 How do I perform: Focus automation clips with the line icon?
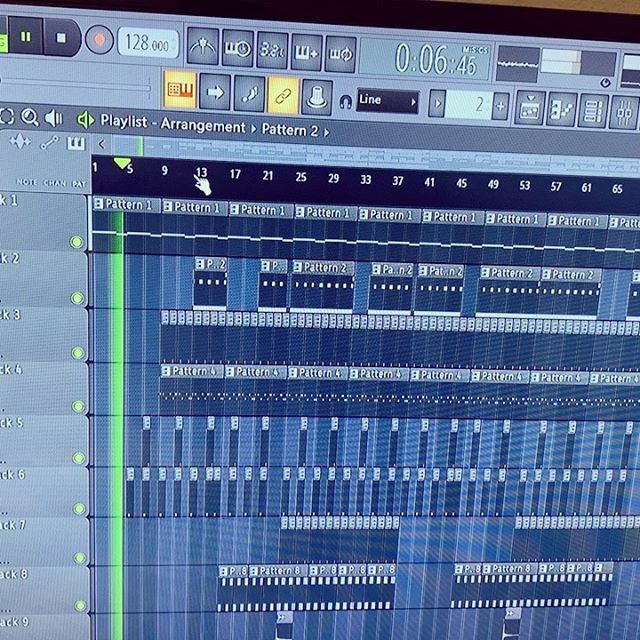[x=49, y=143]
